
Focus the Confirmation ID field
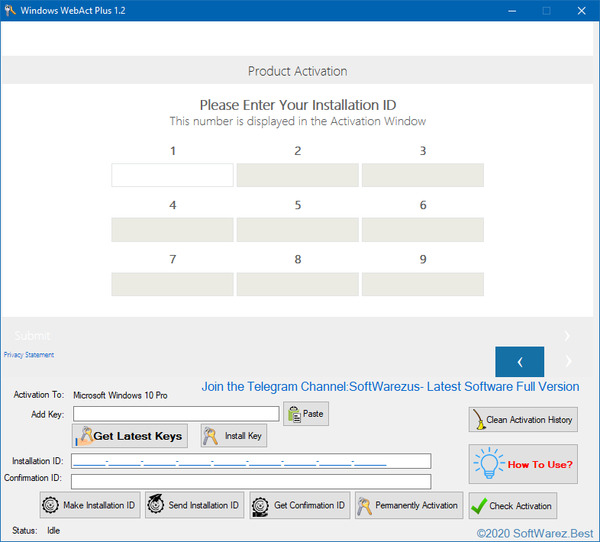coord(251,482)
